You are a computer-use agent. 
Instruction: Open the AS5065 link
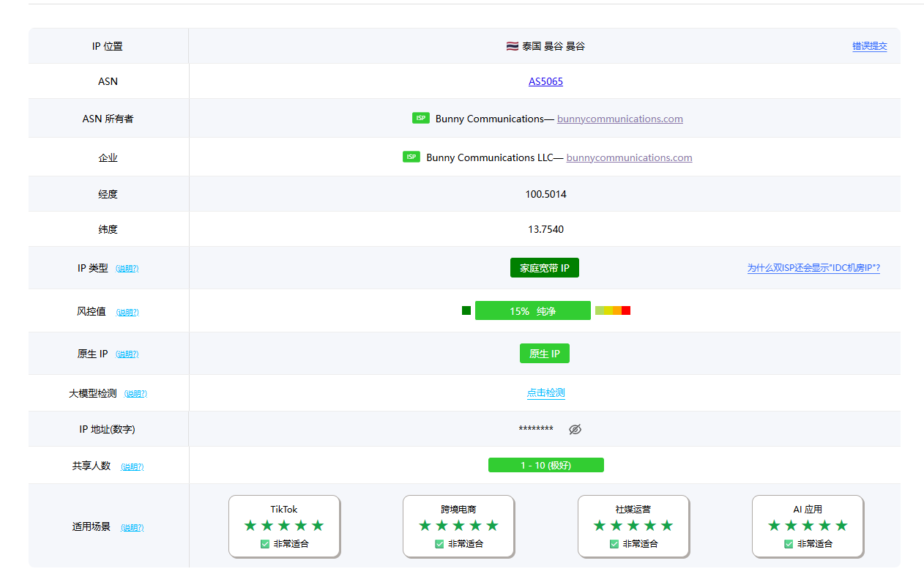tap(546, 81)
